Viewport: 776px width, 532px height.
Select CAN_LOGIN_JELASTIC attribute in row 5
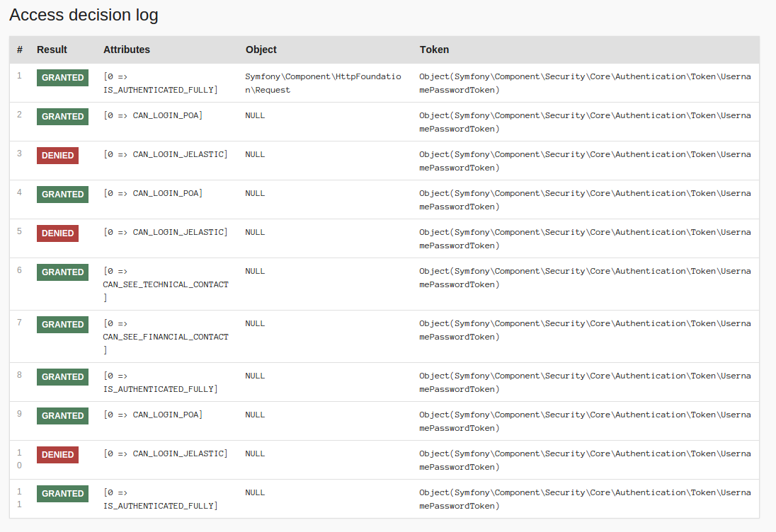click(x=165, y=232)
